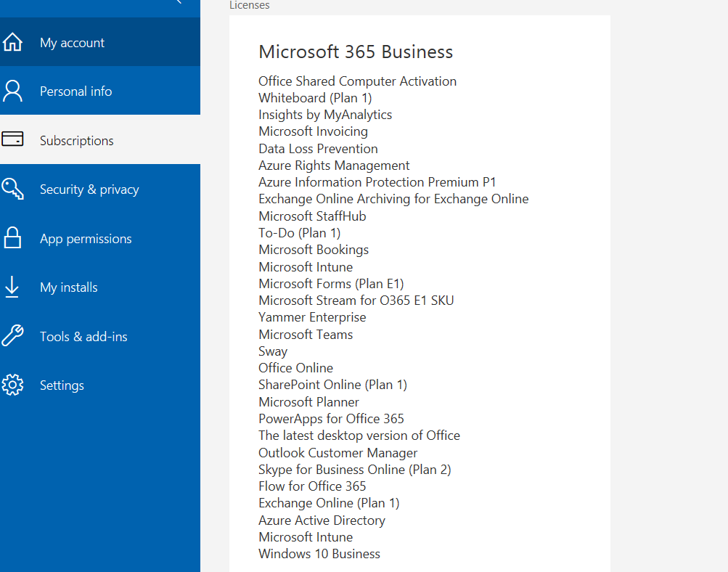728x572 pixels.
Task: Click 'Microsoft Teams' entry
Action: [306, 335]
